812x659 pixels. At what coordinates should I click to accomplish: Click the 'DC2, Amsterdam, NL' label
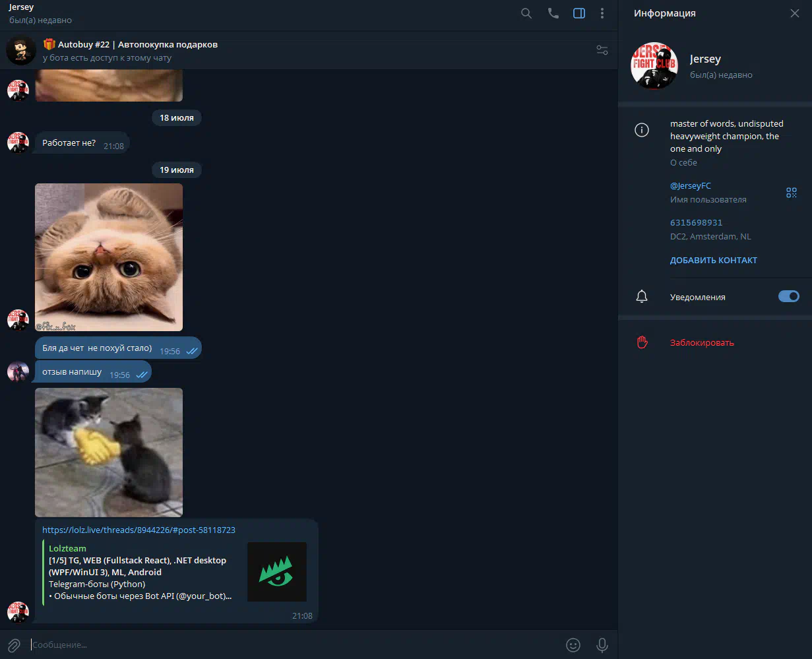pos(710,236)
